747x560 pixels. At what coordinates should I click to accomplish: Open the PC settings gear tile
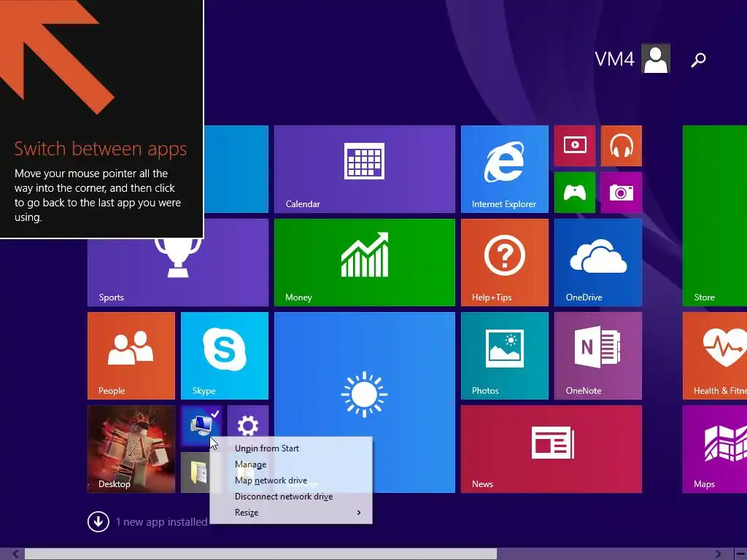[x=248, y=422]
